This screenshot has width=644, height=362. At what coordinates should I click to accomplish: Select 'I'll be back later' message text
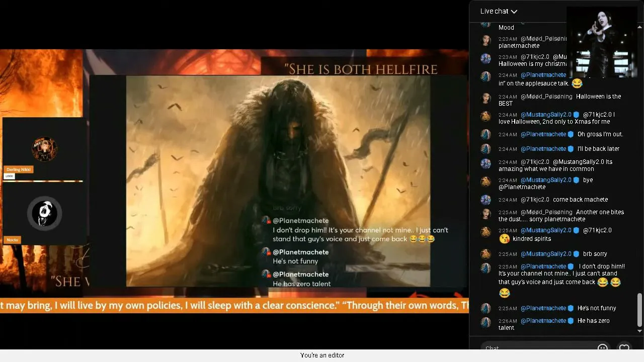click(x=598, y=149)
